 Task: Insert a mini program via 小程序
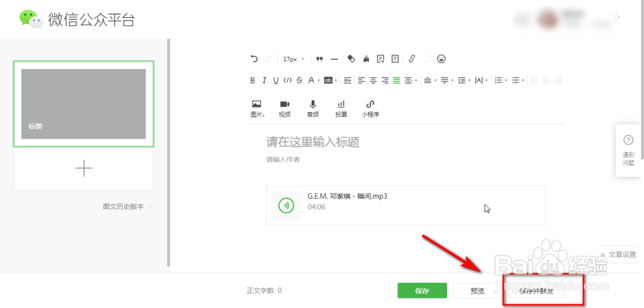point(370,109)
